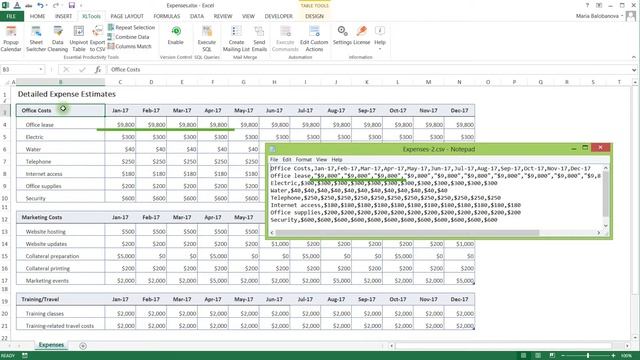This screenshot has height=360, width=640.
Task: Open the FILE tab
Action: point(11,16)
